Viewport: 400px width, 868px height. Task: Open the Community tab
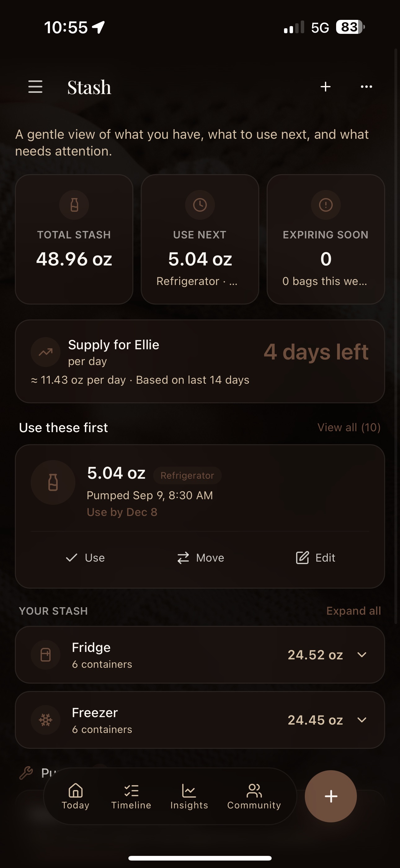click(x=254, y=796)
